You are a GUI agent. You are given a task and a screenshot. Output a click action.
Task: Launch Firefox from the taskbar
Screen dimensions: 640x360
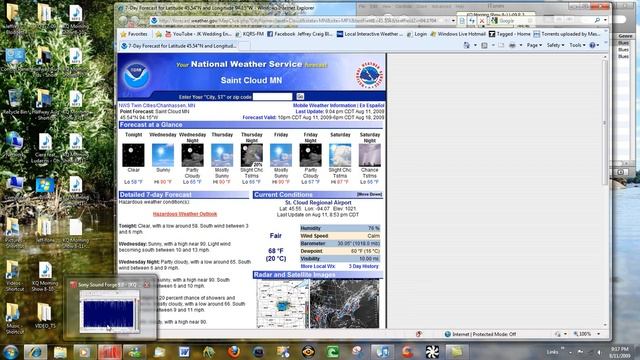point(233,352)
